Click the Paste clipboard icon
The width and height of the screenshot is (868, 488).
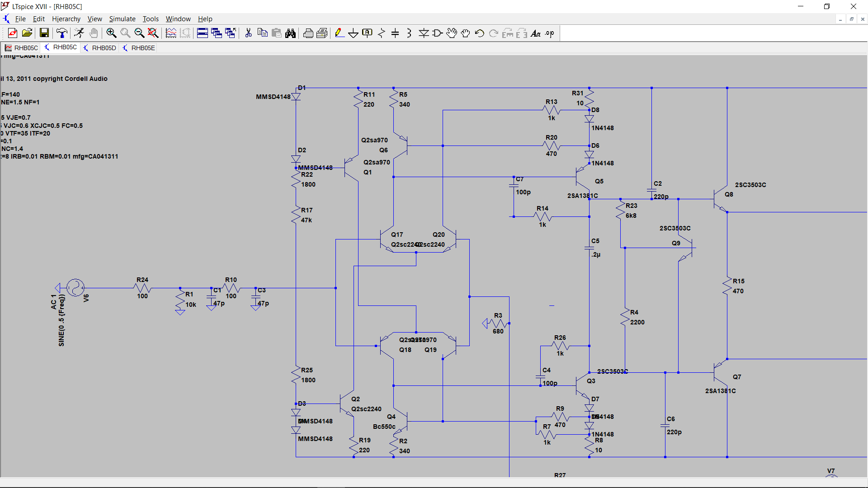pos(277,33)
